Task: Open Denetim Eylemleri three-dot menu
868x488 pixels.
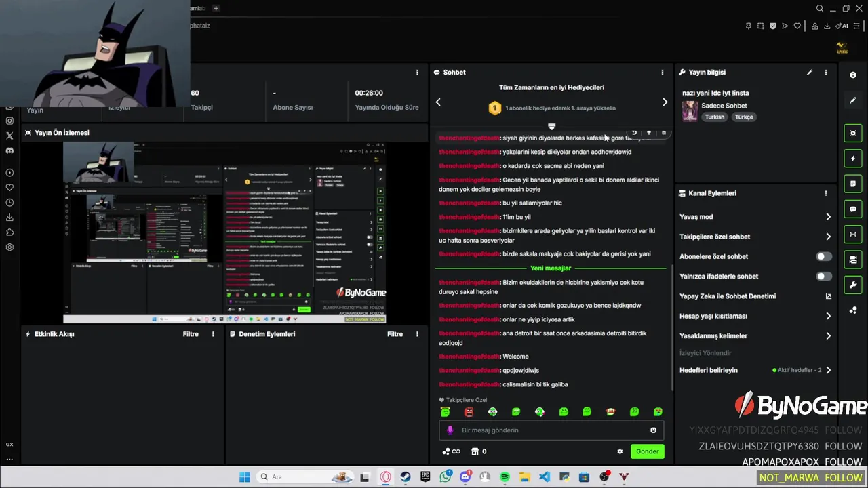Action: click(x=417, y=334)
